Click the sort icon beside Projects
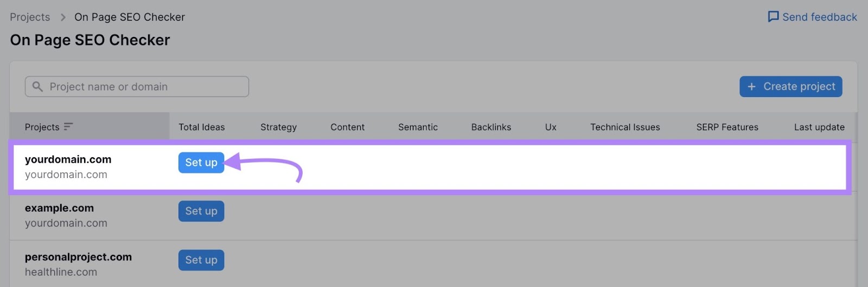Image resolution: width=868 pixels, height=287 pixels. [68, 127]
